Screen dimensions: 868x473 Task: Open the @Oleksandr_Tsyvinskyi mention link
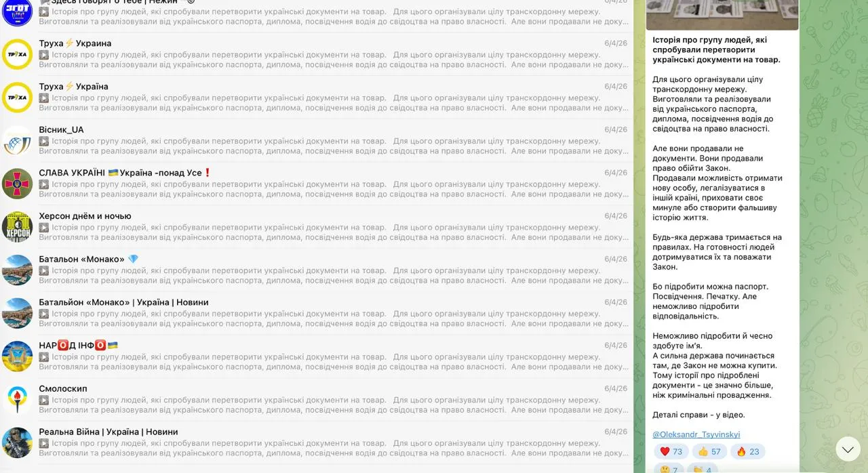coord(696,434)
